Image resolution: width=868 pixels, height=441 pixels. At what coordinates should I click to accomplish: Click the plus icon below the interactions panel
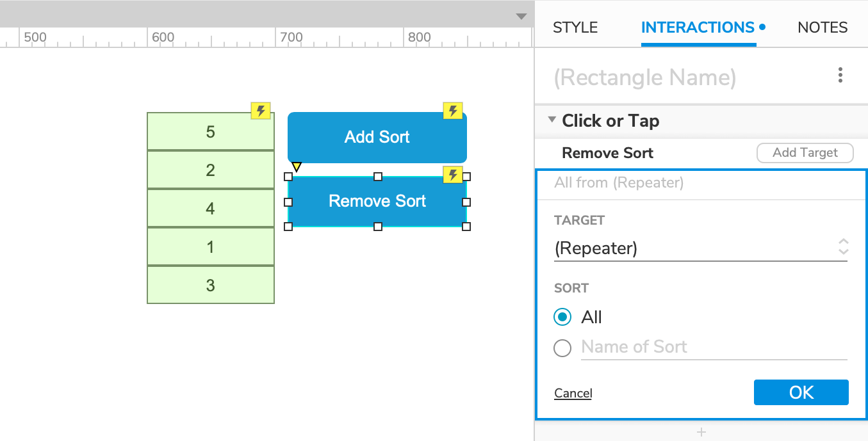701,431
